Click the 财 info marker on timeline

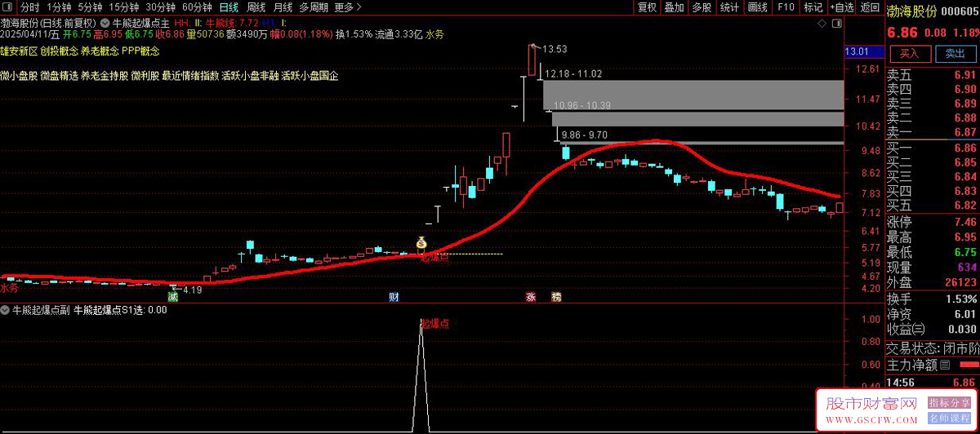(394, 296)
